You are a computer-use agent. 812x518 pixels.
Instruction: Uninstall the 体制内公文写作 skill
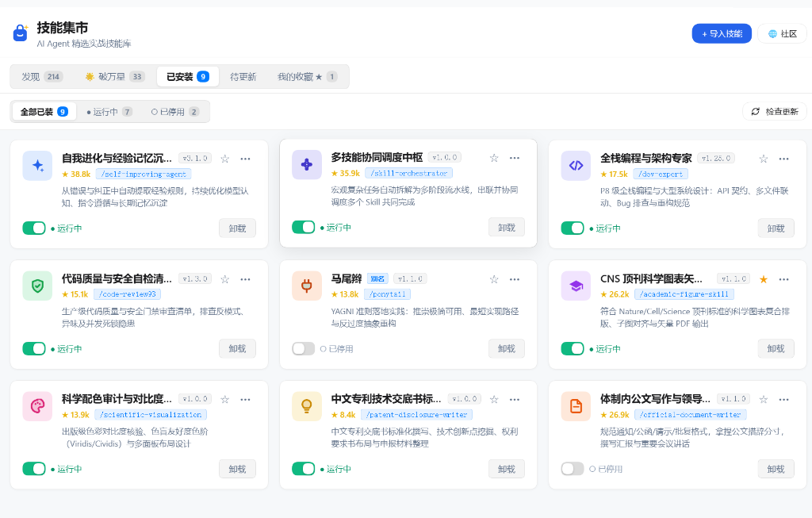[x=776, y=469]
